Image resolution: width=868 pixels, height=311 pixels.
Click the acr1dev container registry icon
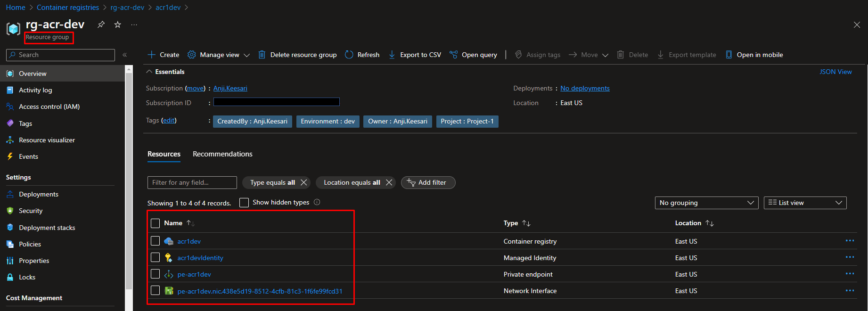(x=169, y=241)
